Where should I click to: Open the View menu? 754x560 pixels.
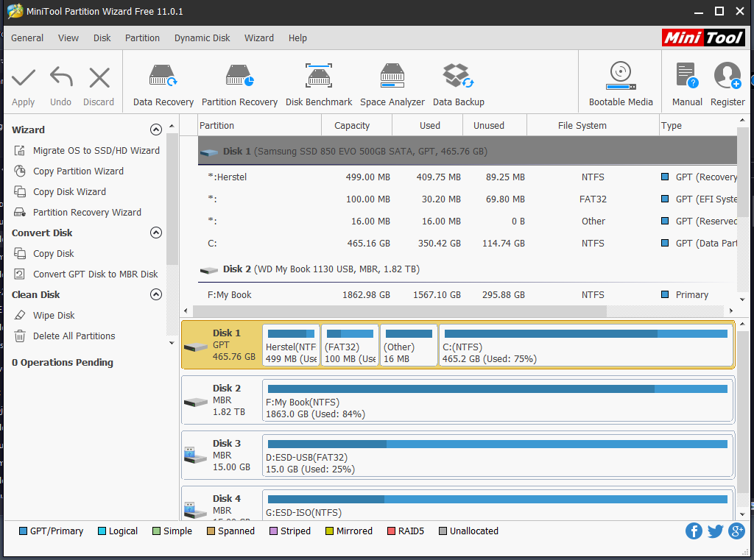68,38
